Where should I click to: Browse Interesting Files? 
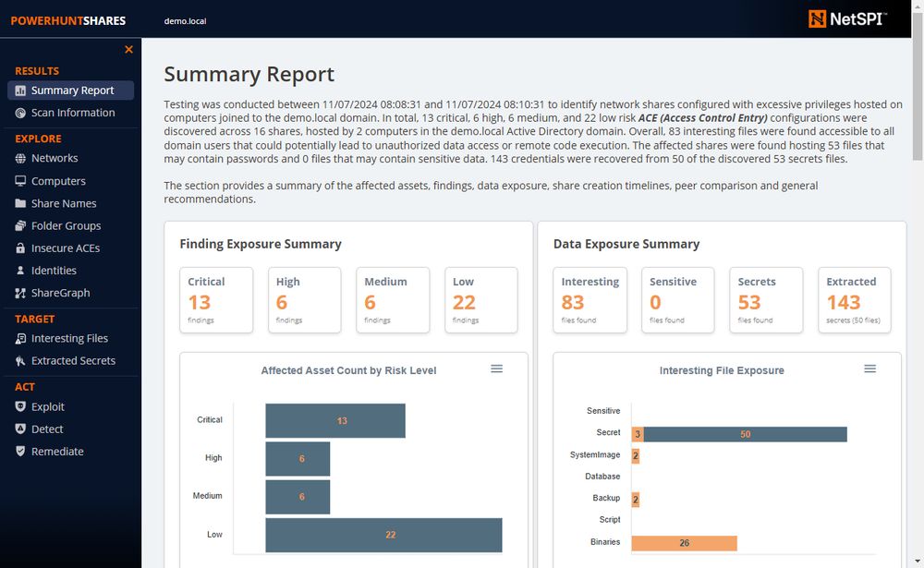tap(71, 338)
